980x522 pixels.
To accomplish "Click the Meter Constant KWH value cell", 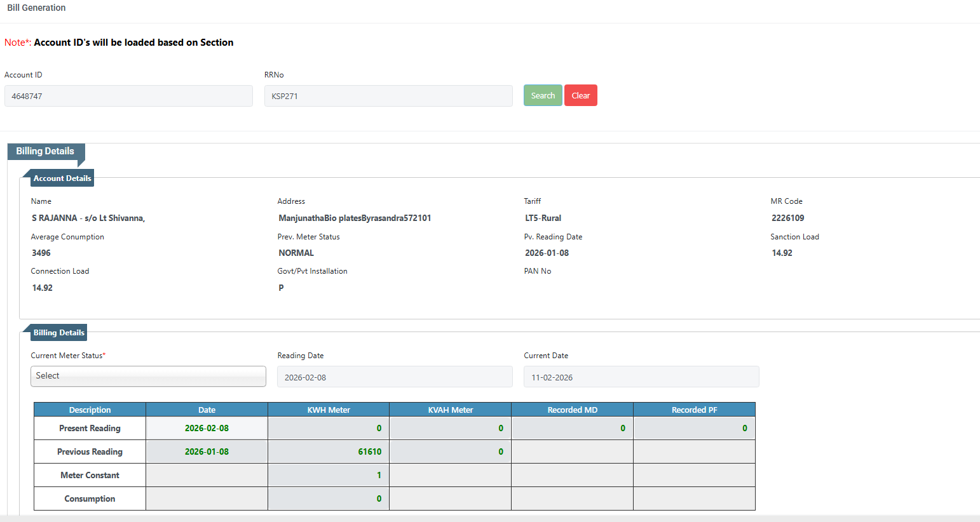I will coord(328,476).
